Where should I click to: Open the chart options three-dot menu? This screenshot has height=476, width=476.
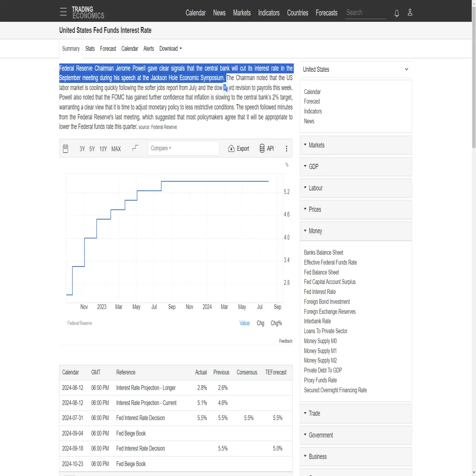286,148
